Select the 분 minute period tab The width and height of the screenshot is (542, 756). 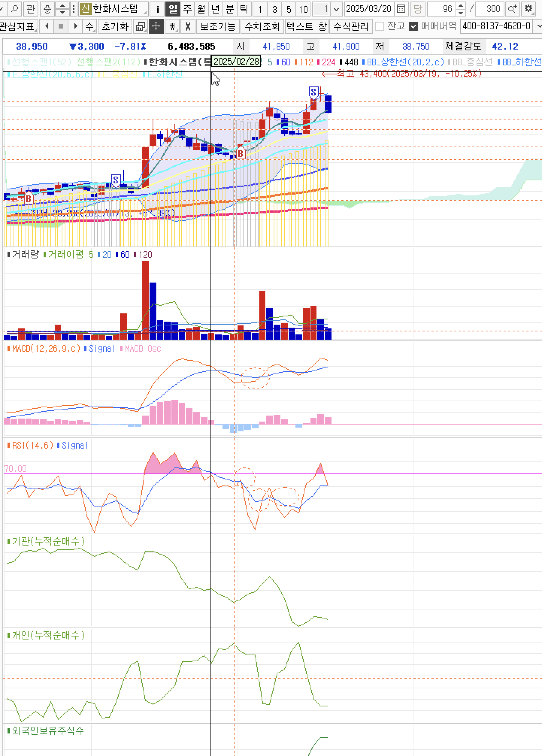(x=230, y=9)
